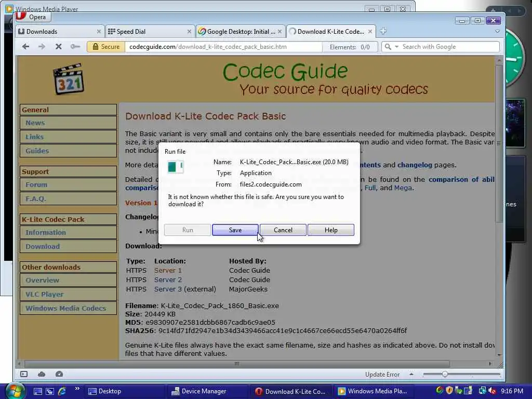Go back with the Opera back arrow
This screenshot has height=399, width=532.
pos(26,46)
